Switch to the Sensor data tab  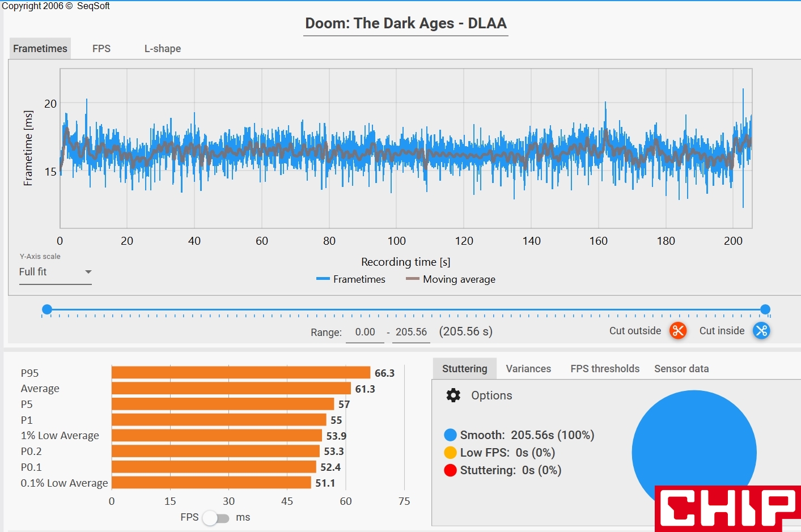point(681,369)
